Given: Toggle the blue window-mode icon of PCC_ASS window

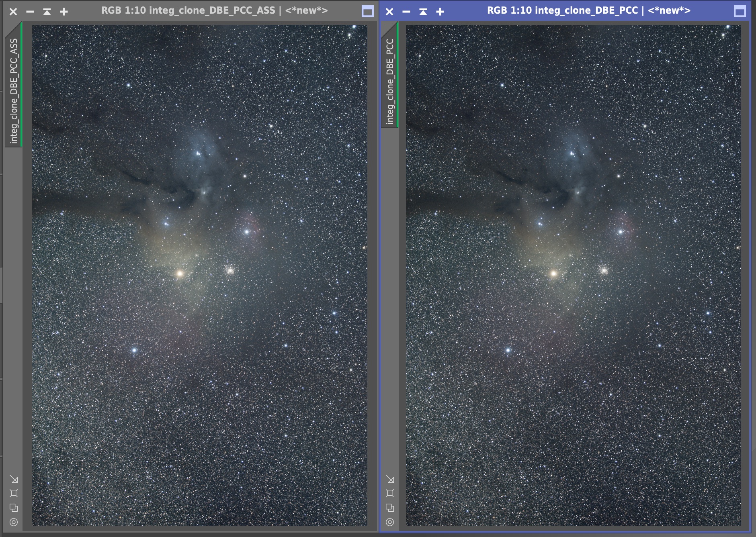Looking at the screenshot, I should click(367, 12).
